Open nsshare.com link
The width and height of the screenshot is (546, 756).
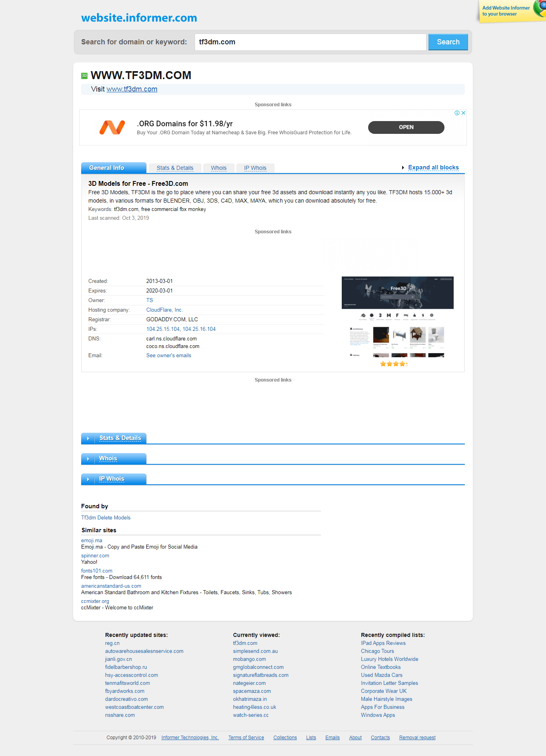(120, 715)
